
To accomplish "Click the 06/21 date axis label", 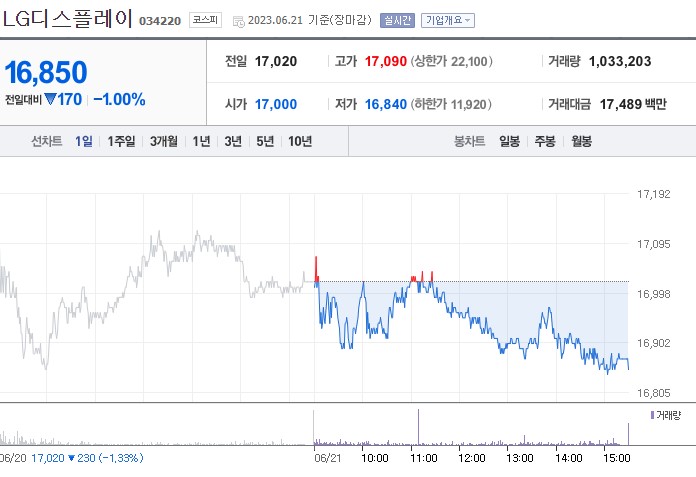I will coord(327,457).
